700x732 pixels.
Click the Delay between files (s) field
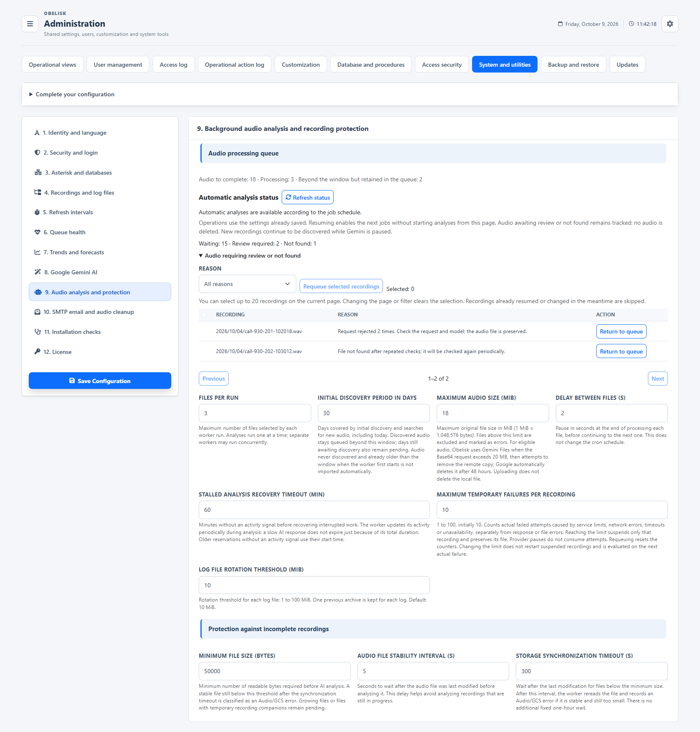pyautogui.click(x=612, y=413)
